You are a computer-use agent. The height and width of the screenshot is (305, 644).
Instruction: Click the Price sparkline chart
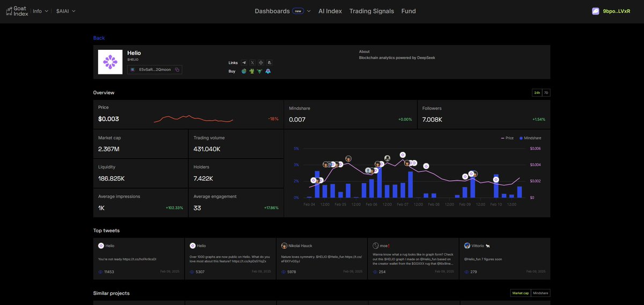(193, 118)
